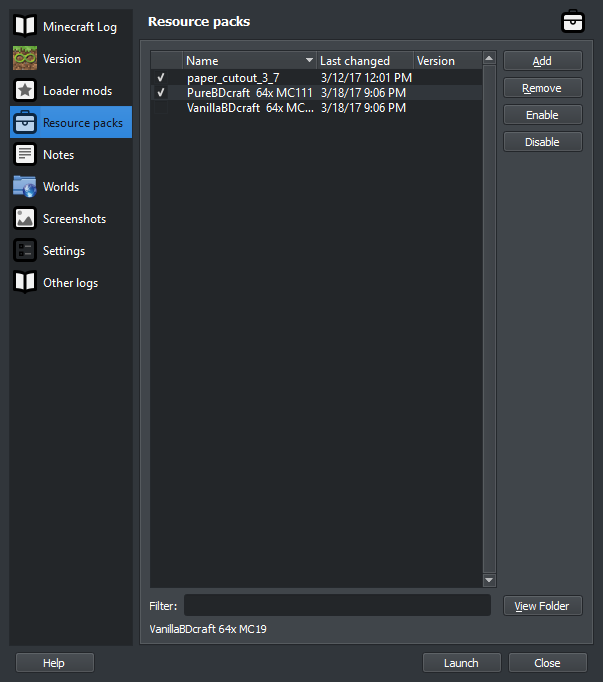Click the Enable button
Screen dimensions: 603x682
[x=543, y=115]
